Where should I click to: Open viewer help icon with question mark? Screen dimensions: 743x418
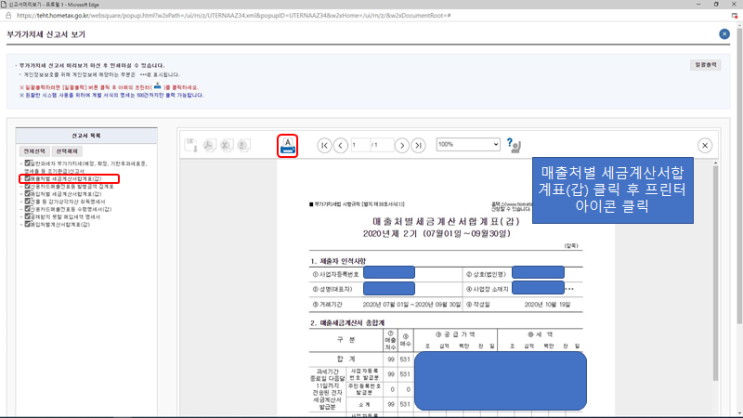pyautogui.click(x=514, y=145)
